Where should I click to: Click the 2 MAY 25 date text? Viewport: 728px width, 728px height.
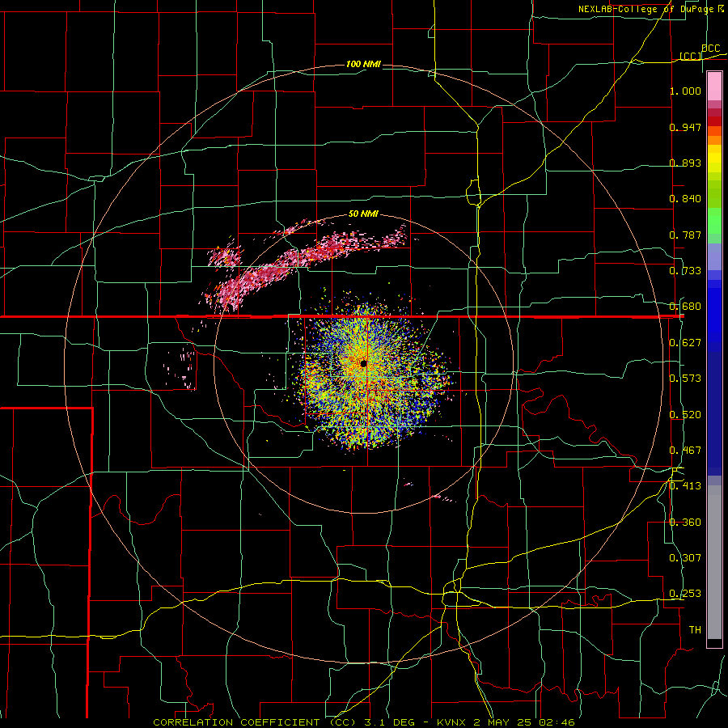coord(503,722)
